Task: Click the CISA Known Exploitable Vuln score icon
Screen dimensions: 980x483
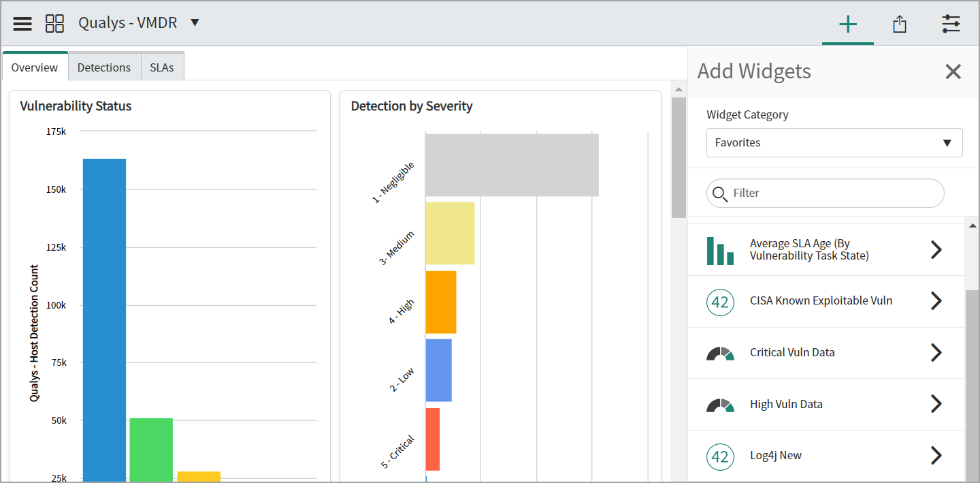Action: (x=720, y=302)
